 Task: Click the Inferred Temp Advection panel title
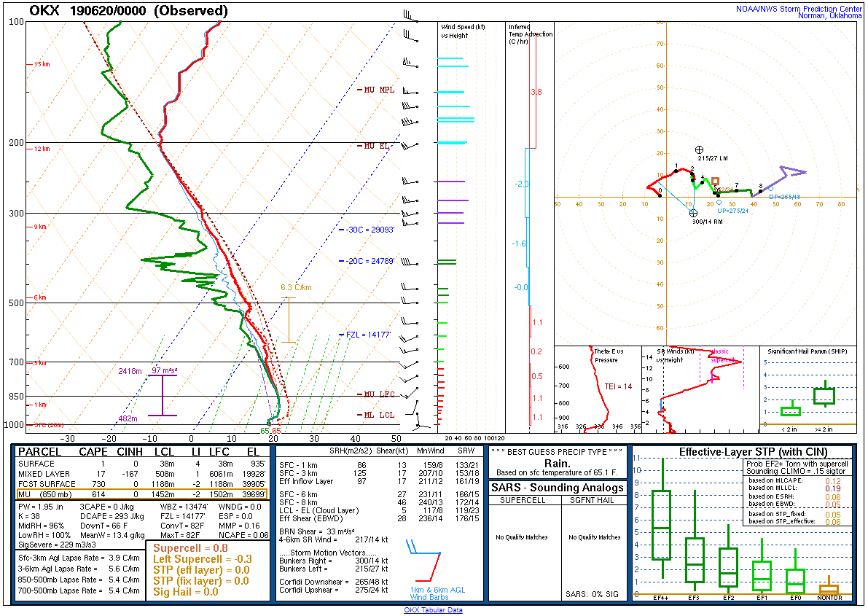pyautogui.click(x=531, y=34)
